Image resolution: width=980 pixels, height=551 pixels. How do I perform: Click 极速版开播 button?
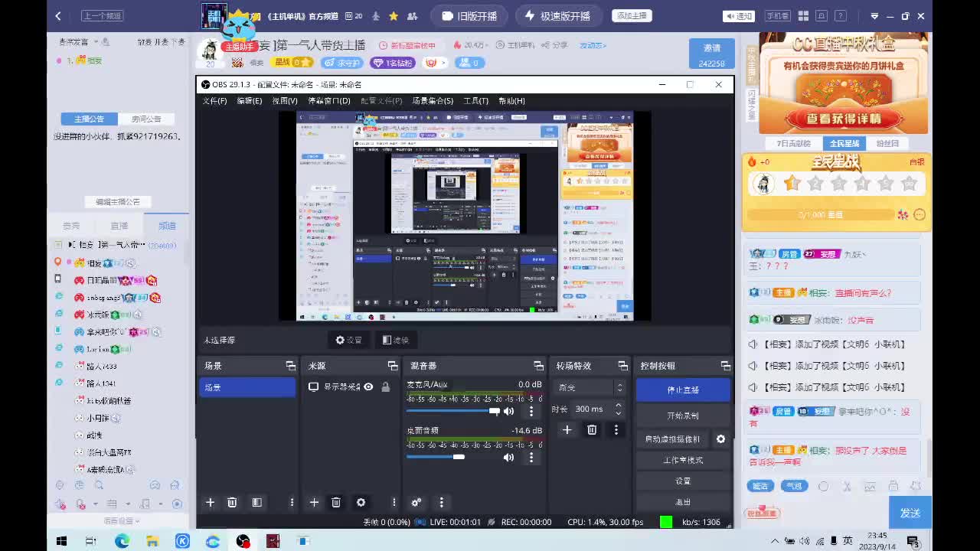click(557, 16)
